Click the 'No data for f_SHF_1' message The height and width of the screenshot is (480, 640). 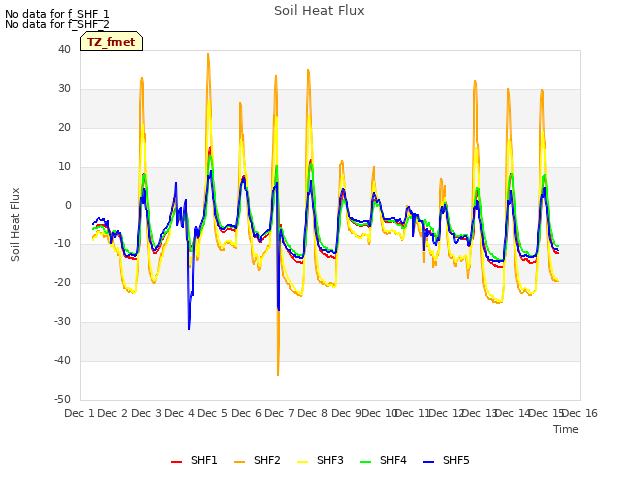(x=57, y=14)
